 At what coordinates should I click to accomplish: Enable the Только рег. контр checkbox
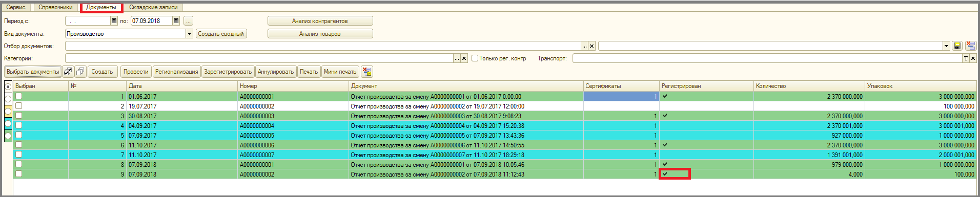[475, 58]
